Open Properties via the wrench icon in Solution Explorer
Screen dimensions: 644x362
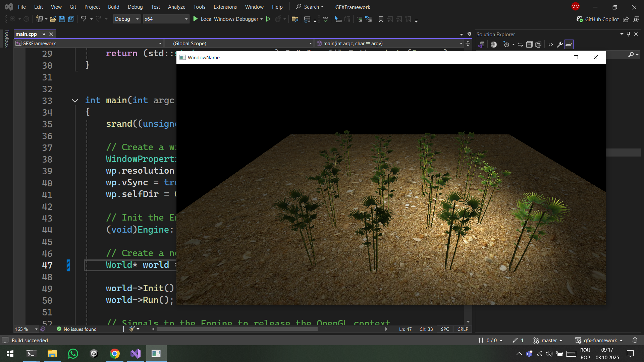coord(559,45)
